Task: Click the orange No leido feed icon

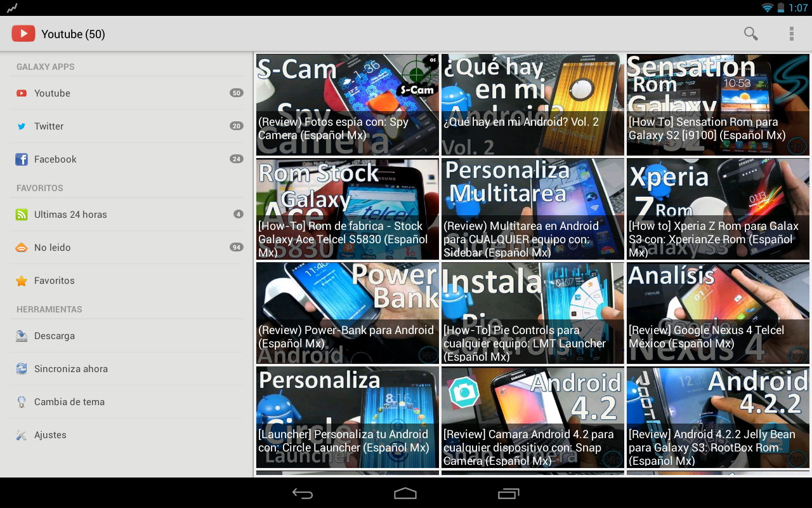Action: (x=22, y=248)
